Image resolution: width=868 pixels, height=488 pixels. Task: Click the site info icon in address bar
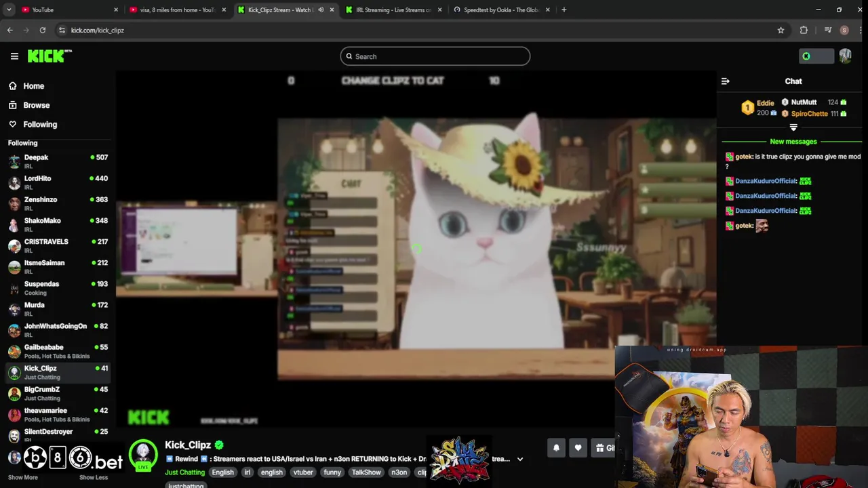pos(62,30)
